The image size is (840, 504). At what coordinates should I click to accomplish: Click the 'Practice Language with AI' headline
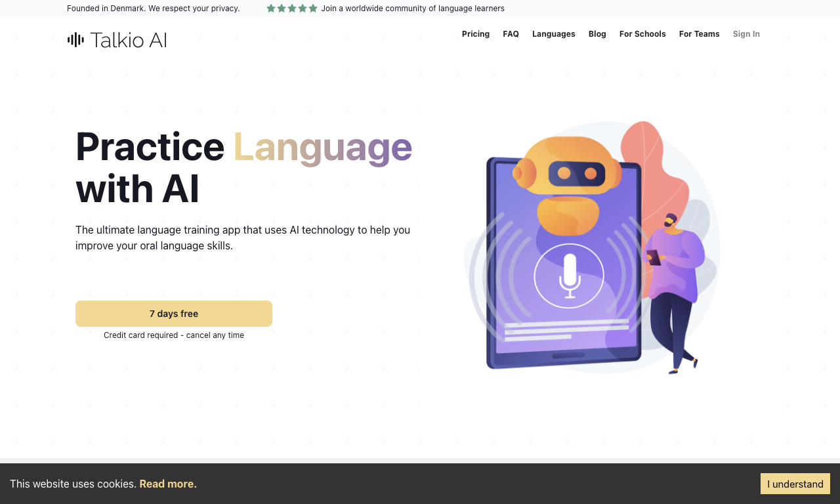point(244,167)
